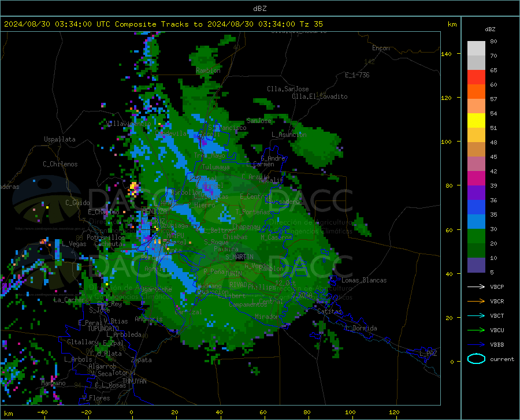Click the L_PAZ place label
Viewport: 520px width, 420px height.
click(428, 354)
